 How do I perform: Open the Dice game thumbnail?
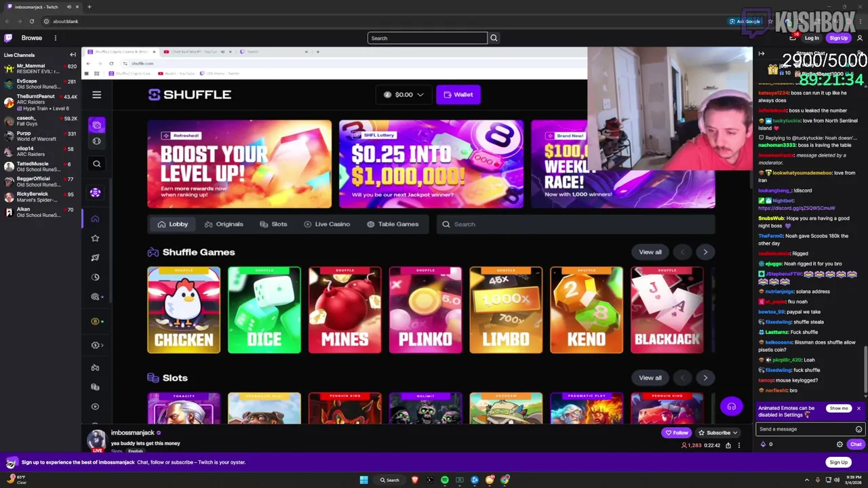[264, 310]
